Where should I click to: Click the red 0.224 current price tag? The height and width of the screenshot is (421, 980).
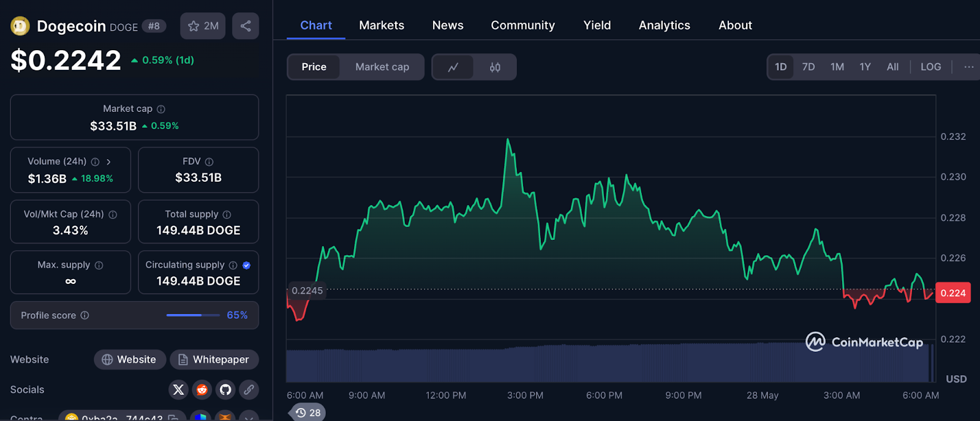(x=953, y=293)
